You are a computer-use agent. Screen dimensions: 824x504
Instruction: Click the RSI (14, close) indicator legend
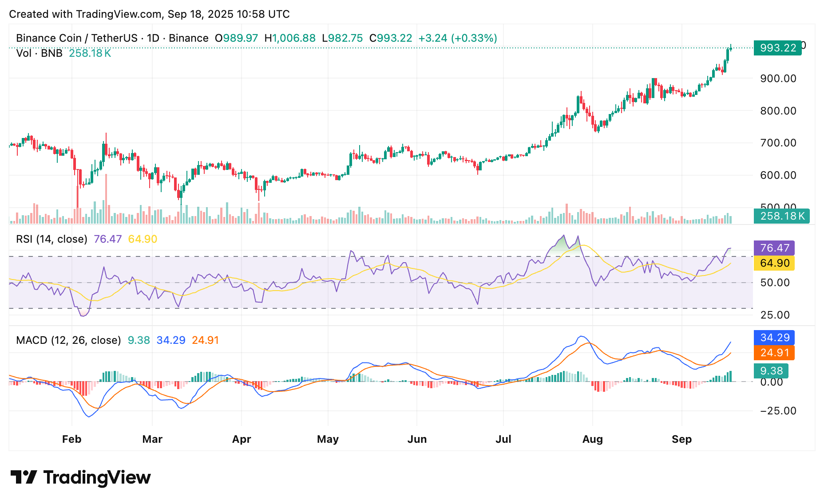pyautogui.click(x=51, y=239)
